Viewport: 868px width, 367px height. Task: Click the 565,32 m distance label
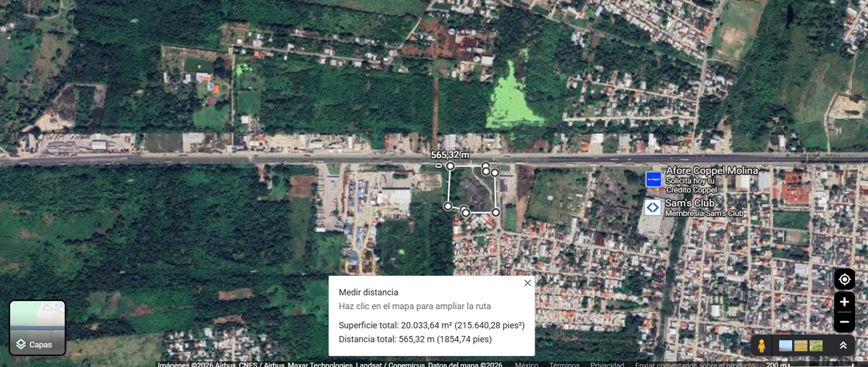coord(450,155)
